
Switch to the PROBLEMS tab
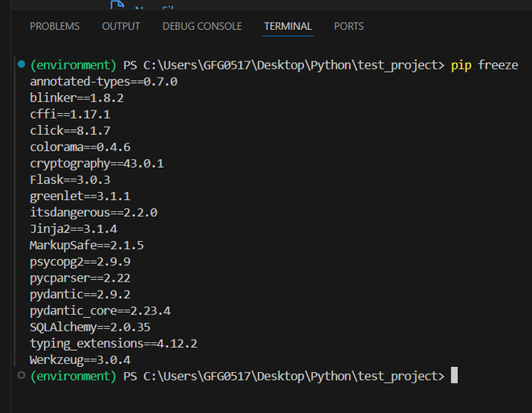(x=55, y=27)
